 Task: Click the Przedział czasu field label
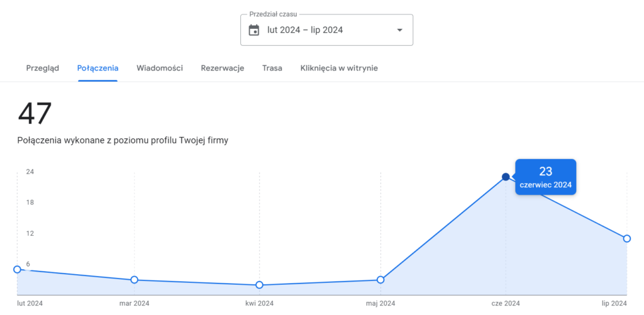tap(273, 14)
